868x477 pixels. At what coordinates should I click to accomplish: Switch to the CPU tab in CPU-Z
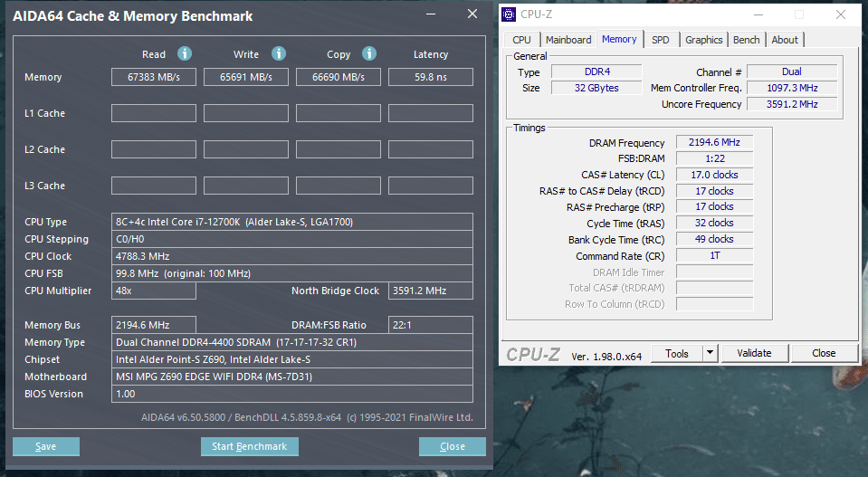pos(521,40)
